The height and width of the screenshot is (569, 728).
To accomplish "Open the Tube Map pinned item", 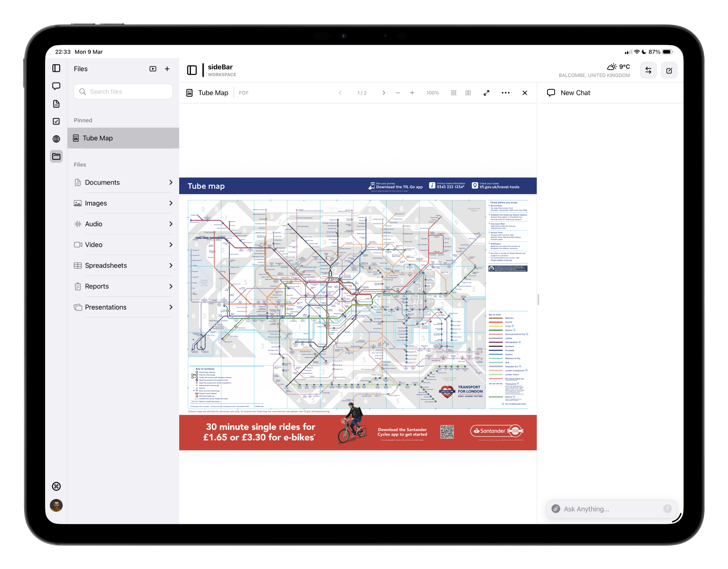I will point(97,138).
